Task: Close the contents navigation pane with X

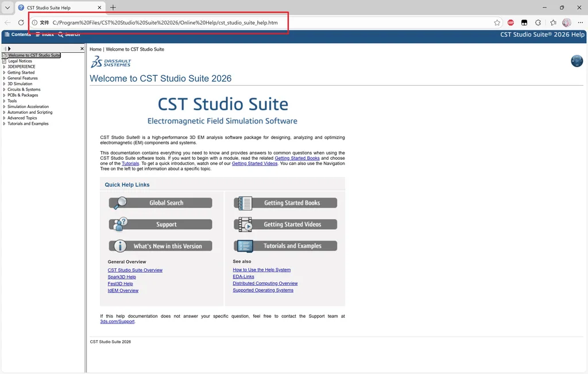Action: (x=82, y=48)
